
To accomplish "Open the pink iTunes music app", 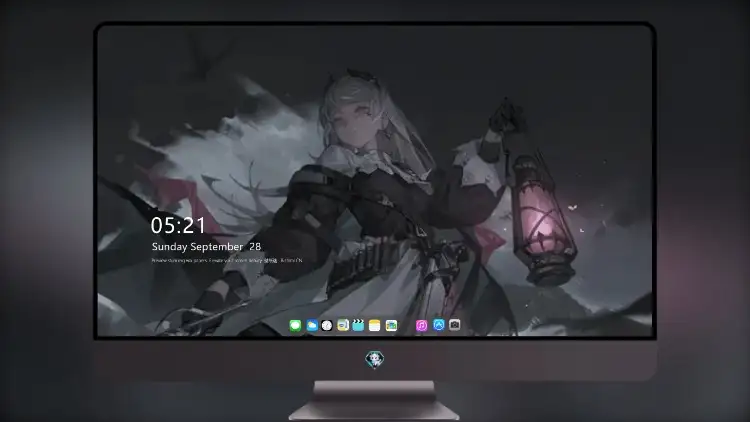I will click(x=421, y=325).
